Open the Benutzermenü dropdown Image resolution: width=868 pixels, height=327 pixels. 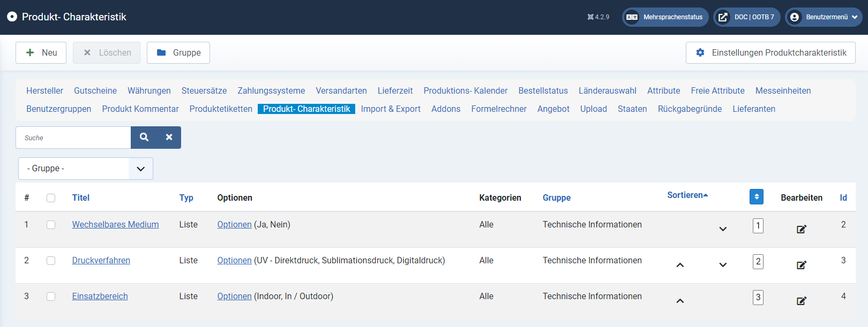[824, 17]
